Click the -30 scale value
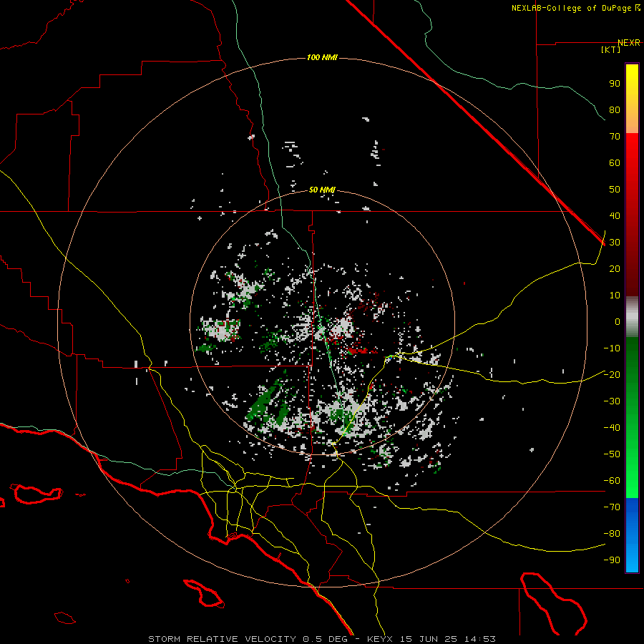 tap(612, 401)
